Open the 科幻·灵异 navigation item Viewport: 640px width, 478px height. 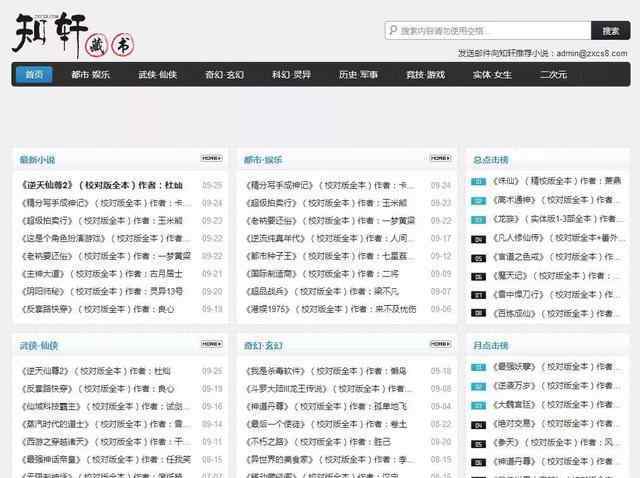click(x=291, y=75)
